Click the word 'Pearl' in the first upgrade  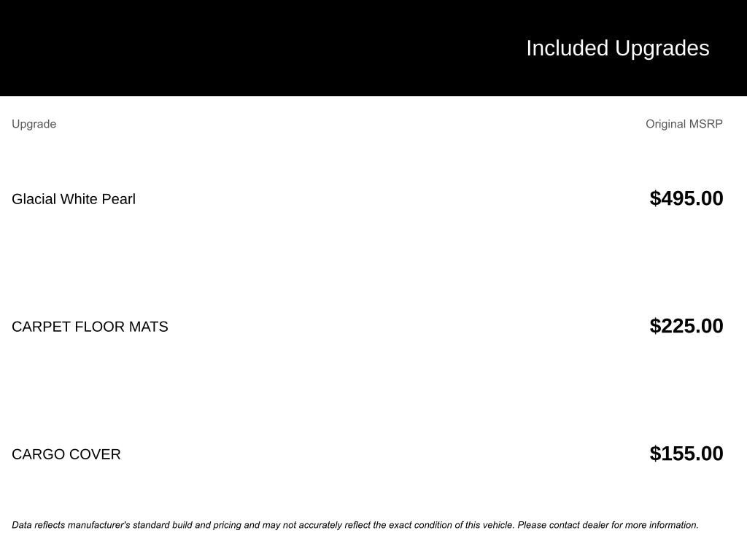tap(118, 199)
